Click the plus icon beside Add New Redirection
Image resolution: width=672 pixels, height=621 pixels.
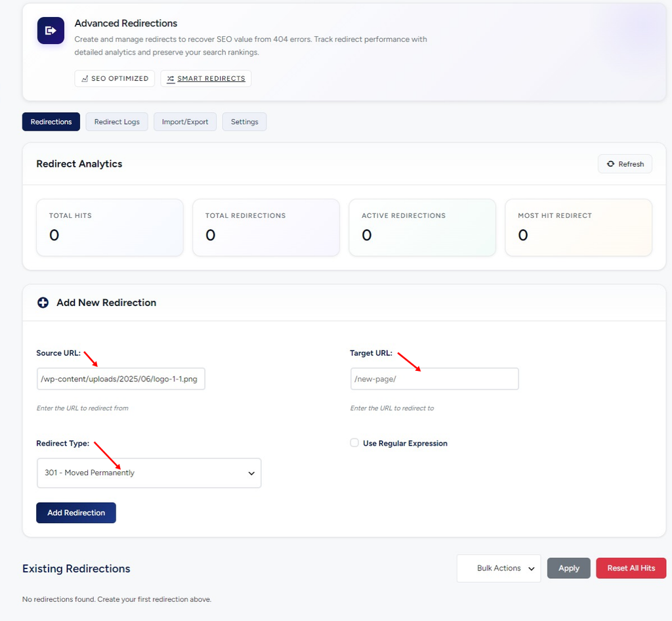coord(43,303)
